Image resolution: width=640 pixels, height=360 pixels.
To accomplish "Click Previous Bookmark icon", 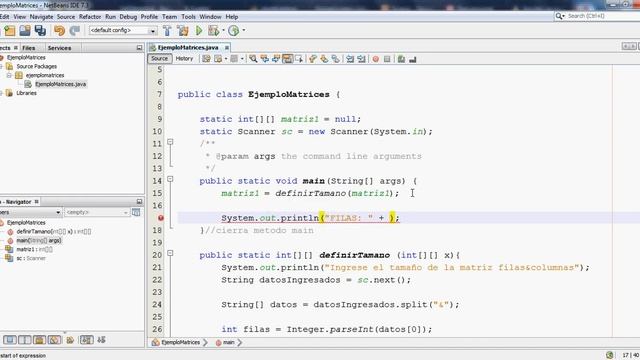I will pos(313,59).
